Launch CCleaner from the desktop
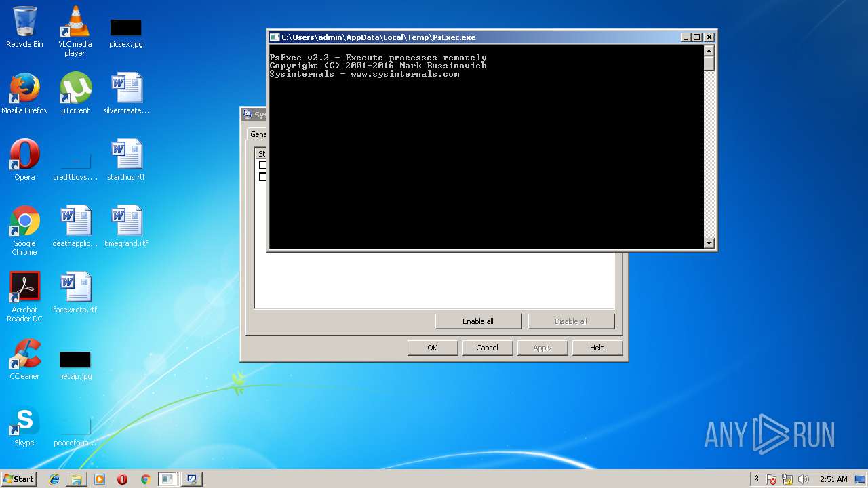 [24, 359]
